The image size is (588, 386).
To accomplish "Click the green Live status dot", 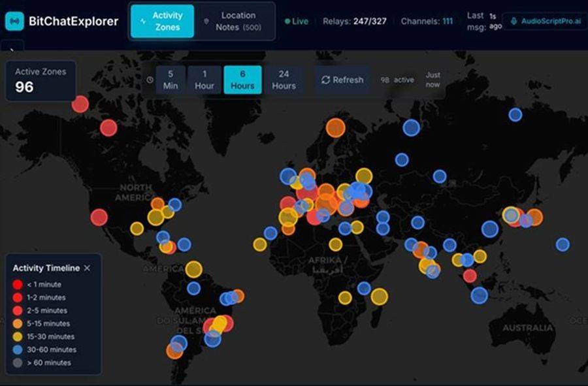I will pos(287,22).
